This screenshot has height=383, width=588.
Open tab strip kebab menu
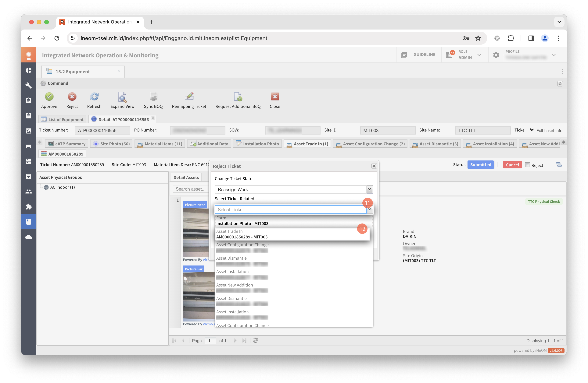click(x=562, y=72)
